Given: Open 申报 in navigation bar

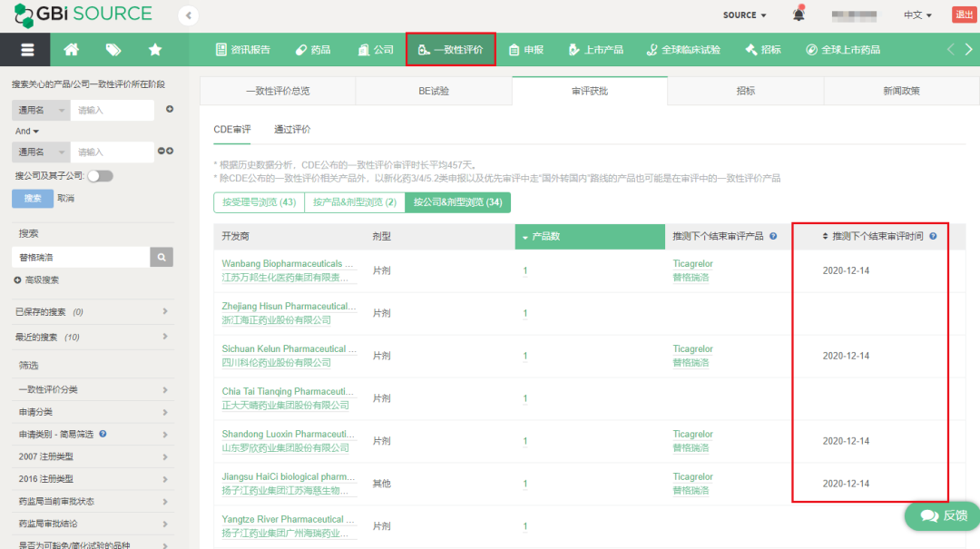Looking at the screenshot, I should 526,50.
